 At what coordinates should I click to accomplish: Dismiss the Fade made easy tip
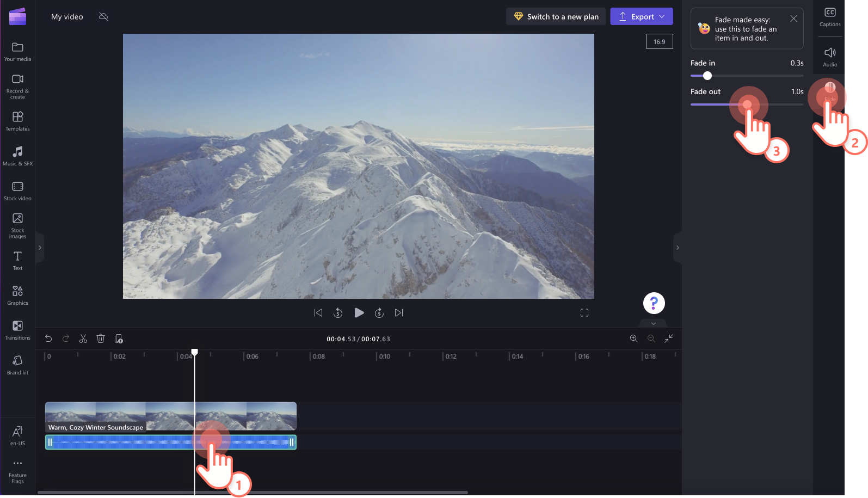[793, 19]
